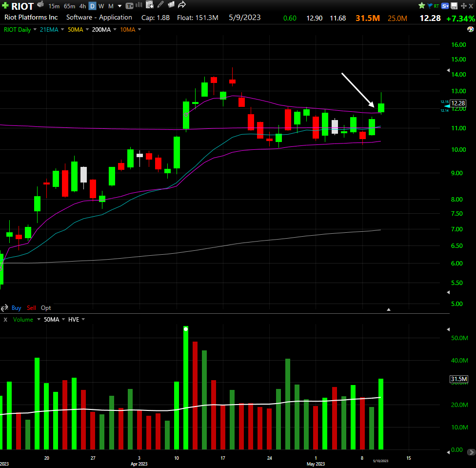Click the scroll-right button at chart bottom corner

(471, 452)
